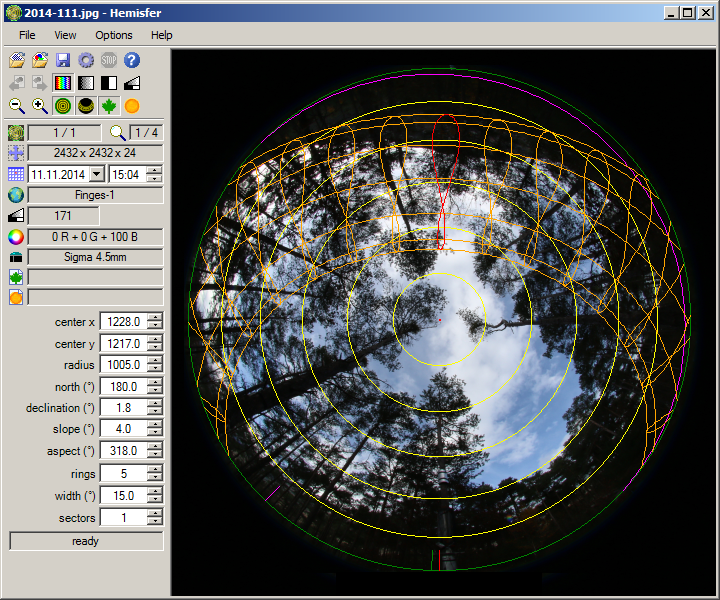Click the zoom out magnifier
The height and width of the screenshot is (600, 720).
(17, 106)
